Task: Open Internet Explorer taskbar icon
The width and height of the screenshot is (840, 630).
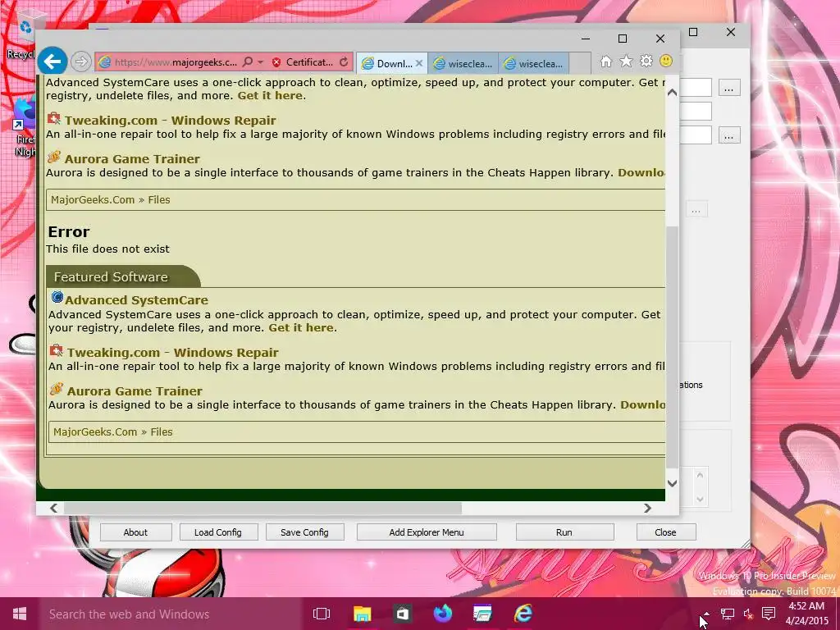Action: 523,614
